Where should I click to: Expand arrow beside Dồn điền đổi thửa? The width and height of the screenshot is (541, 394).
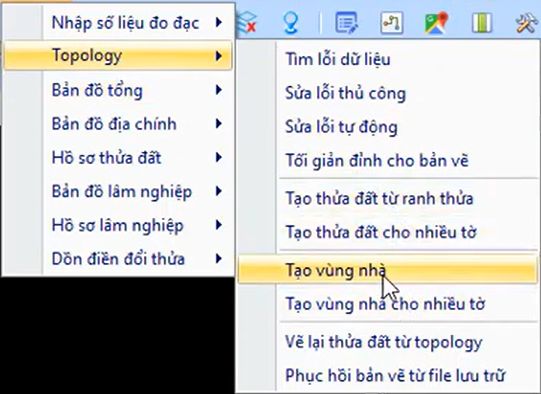[x=219, y=258]
